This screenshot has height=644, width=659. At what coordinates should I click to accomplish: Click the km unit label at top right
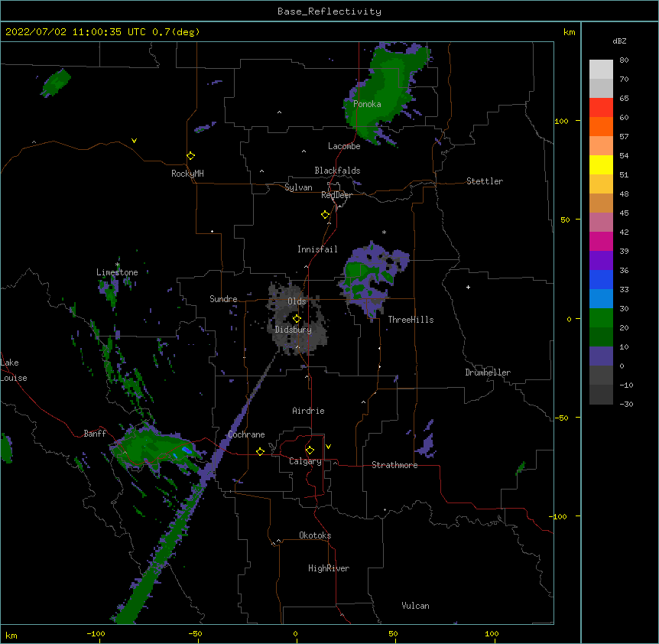(x=569, y=32)
